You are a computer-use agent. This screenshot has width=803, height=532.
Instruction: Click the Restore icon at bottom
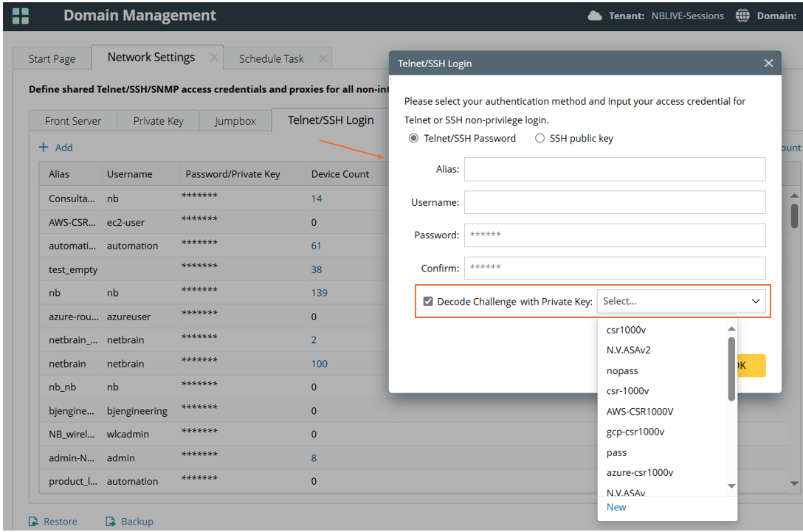[33, 522]
